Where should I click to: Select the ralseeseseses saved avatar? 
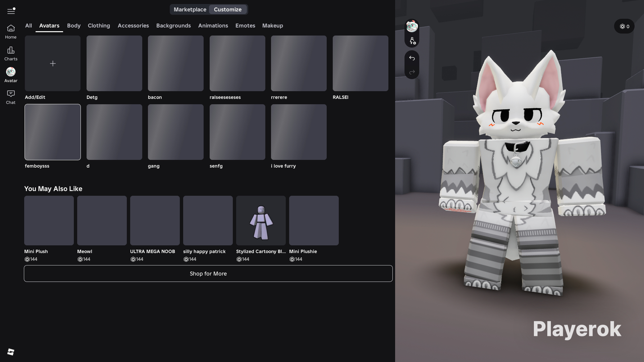237,63
